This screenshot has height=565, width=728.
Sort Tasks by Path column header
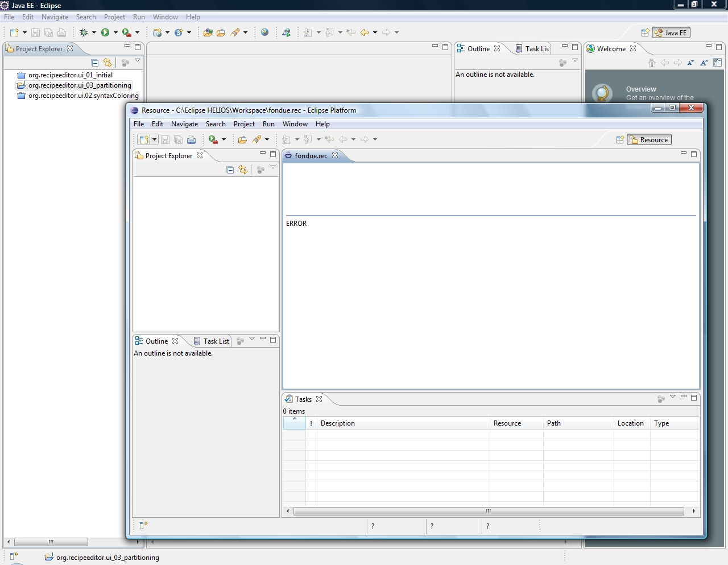(x=578, y=423)
